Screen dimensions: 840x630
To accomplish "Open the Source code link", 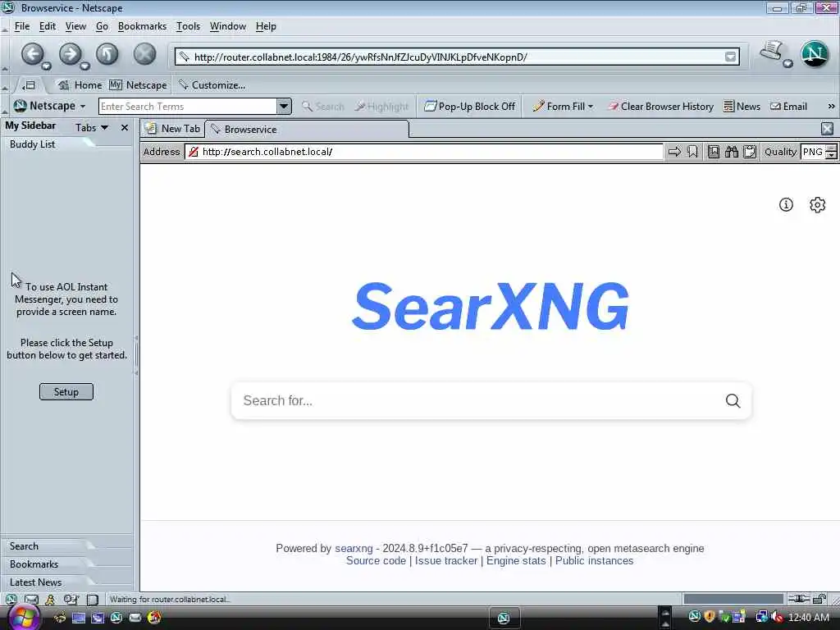I will (376, 561).
